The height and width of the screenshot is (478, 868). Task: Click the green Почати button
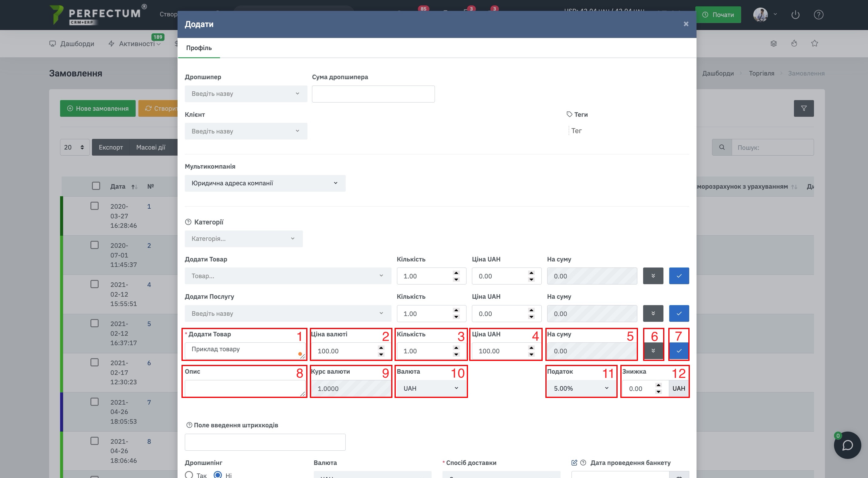pyautogui.click(x=718, y=15)
